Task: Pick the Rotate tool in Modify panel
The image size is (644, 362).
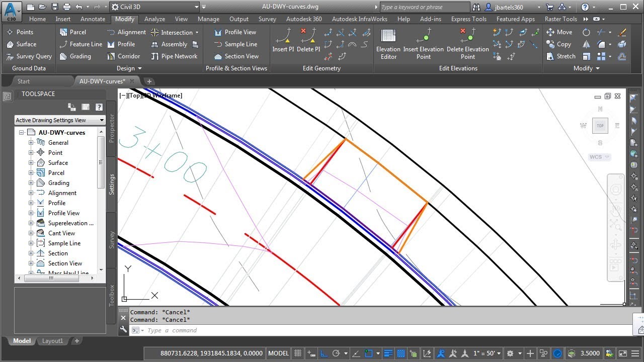Action: pos(586,32)
